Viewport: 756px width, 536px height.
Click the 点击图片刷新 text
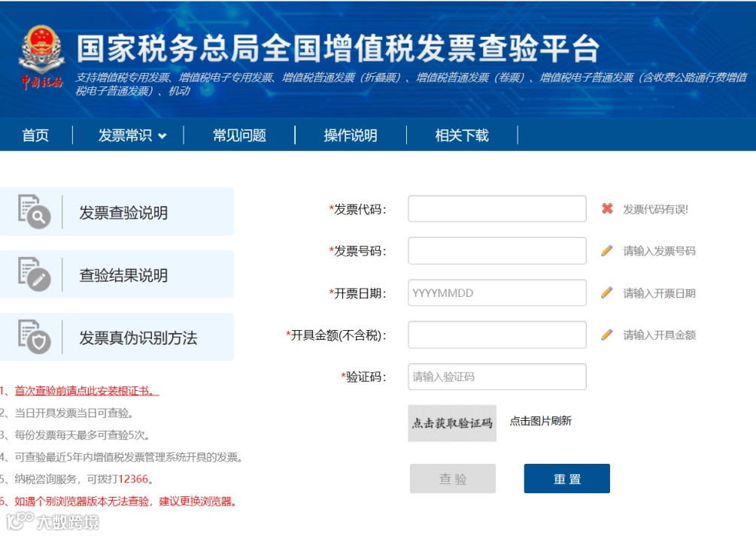pyautogui.click(x=540, y=421)
